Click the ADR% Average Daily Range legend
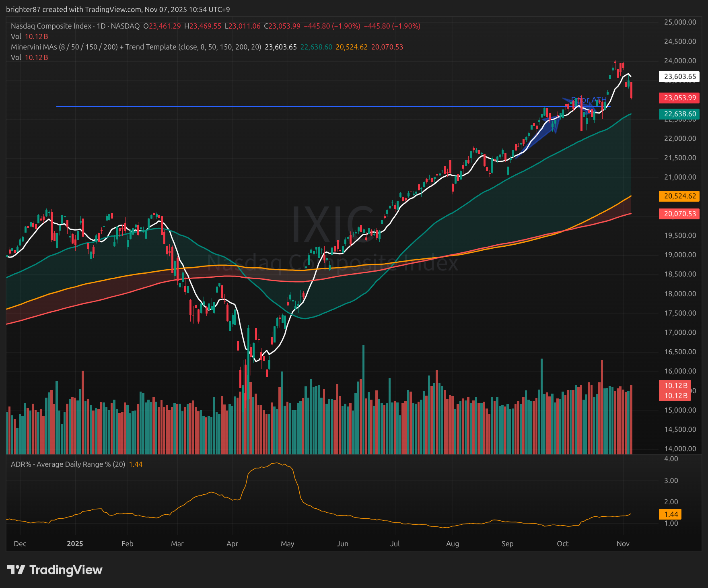 (68, 464)
